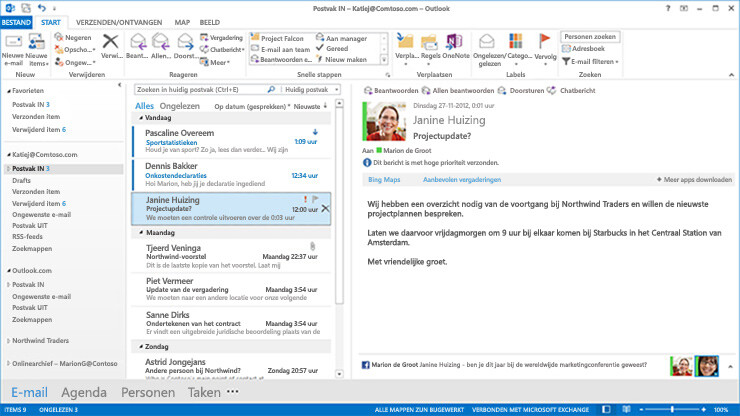Delete message with the Verwijderen X icon
740x416 pixels.
[x=110, y=41]
